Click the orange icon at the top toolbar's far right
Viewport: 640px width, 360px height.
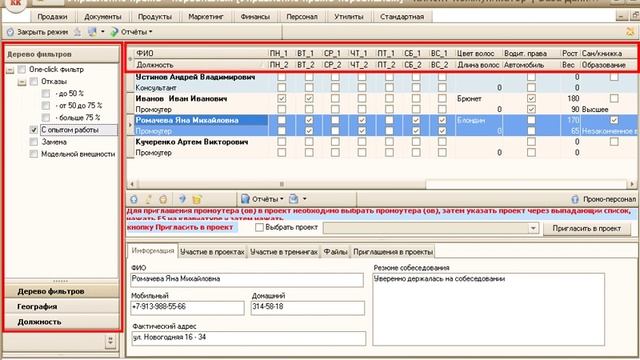point(631,31)
